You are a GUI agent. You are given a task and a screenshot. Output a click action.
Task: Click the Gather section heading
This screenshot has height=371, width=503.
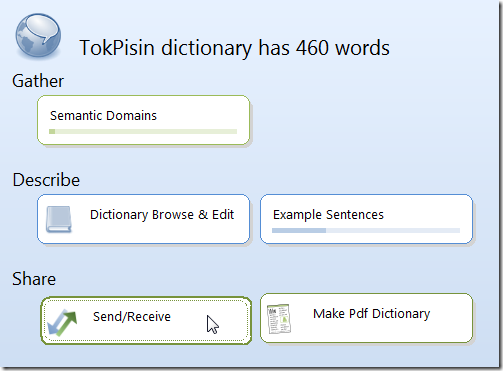coord(38,81)
